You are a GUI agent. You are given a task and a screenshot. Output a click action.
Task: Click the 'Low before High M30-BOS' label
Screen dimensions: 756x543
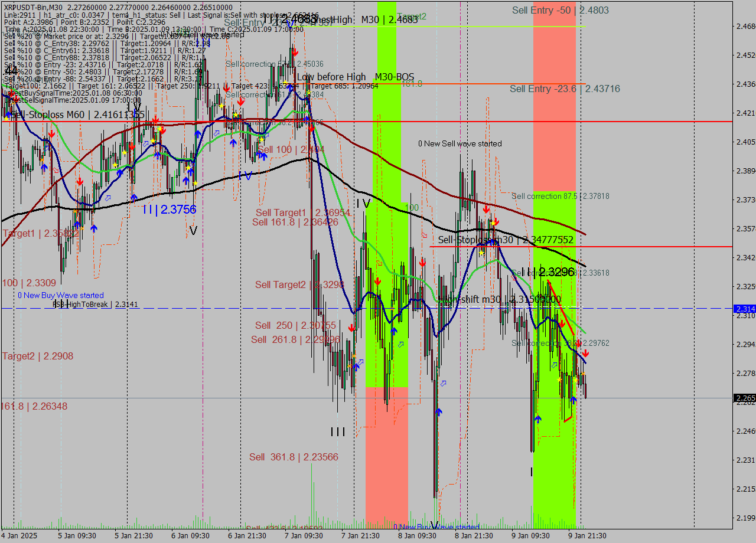pos(356,77)
